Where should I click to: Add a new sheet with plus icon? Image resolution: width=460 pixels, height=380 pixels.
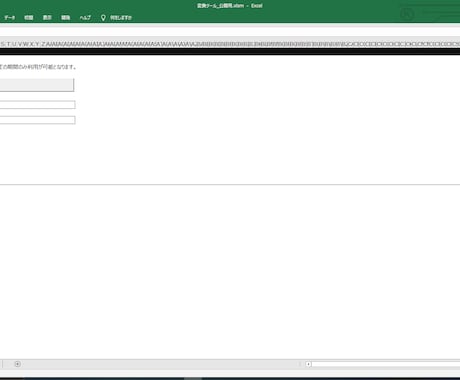18,364
